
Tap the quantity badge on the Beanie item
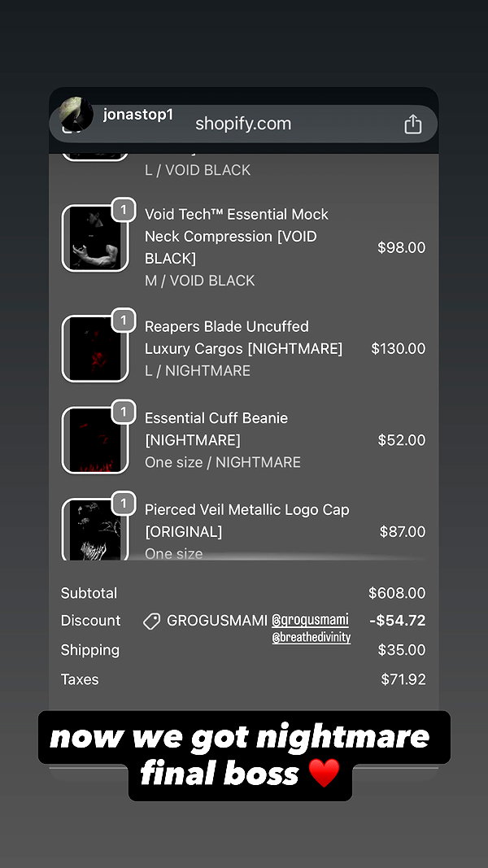(124, 412)
